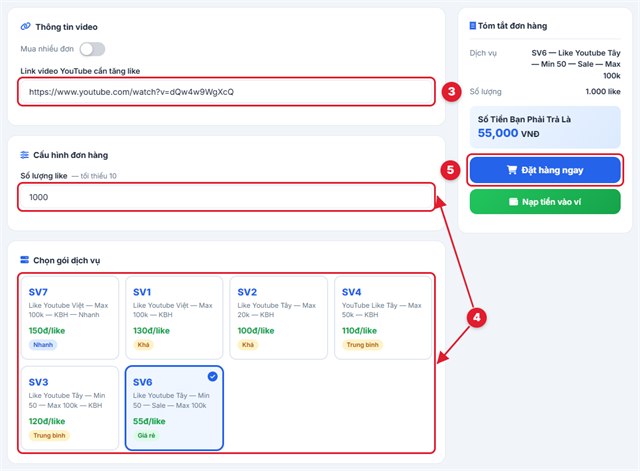Click the "Số lượng" label in order summary
Viewport: 640px width, 471px height.
(486, 91)
